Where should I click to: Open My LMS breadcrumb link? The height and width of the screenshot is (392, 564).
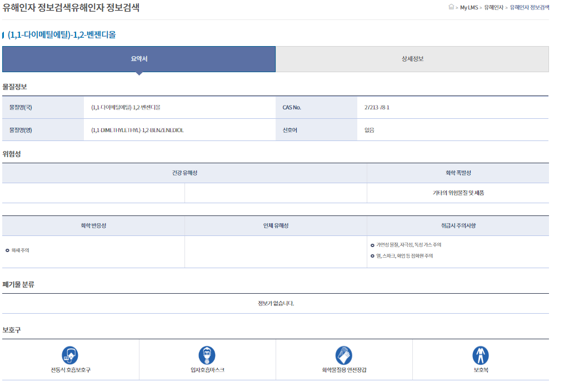pyautogui.click(x=469, y=8)
